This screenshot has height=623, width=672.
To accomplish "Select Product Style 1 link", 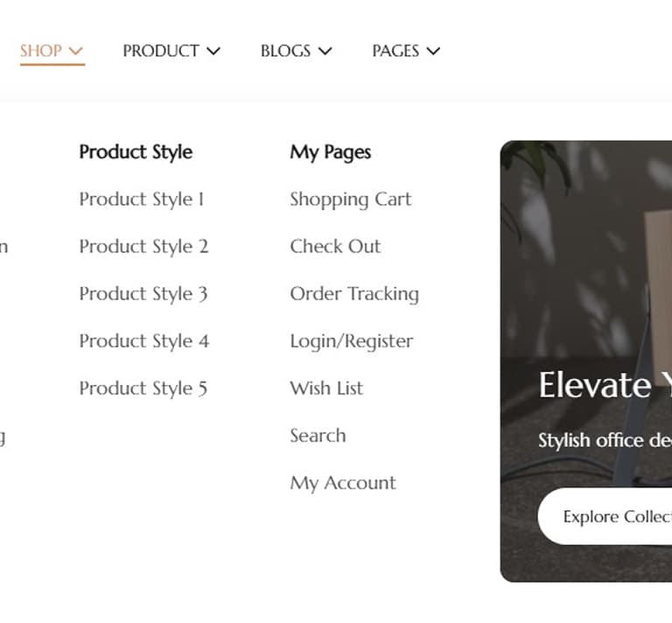I will pyautogui.click(x=142, y=199).
